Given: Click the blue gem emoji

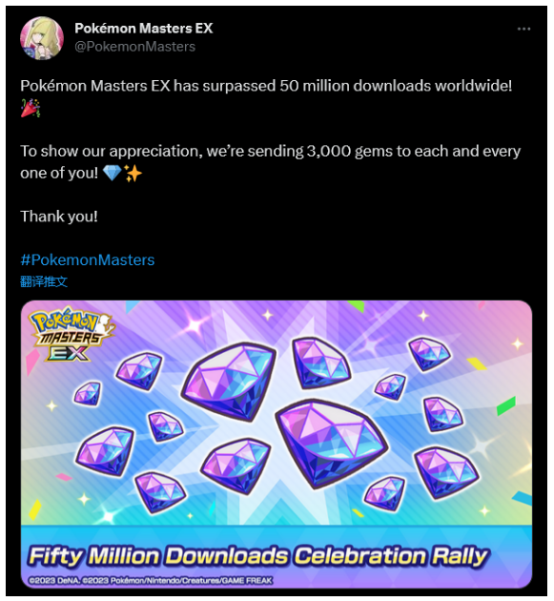Looking at the screenshot, I should 112,173.
